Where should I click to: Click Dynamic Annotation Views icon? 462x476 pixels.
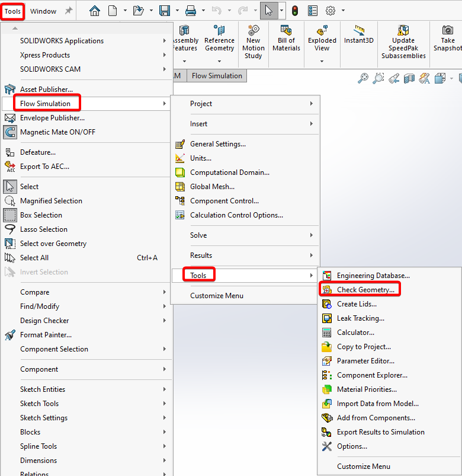[x=424, y=78]
